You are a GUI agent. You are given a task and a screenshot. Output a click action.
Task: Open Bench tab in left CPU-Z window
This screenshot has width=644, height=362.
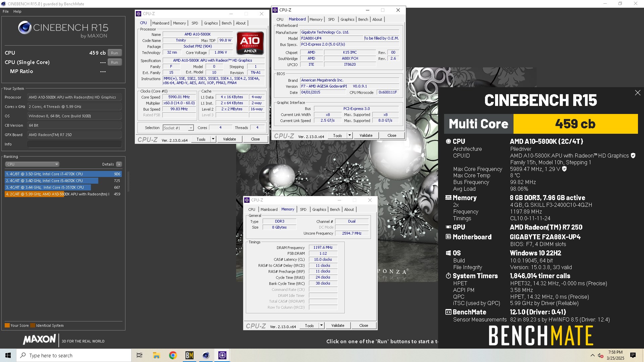227,23
